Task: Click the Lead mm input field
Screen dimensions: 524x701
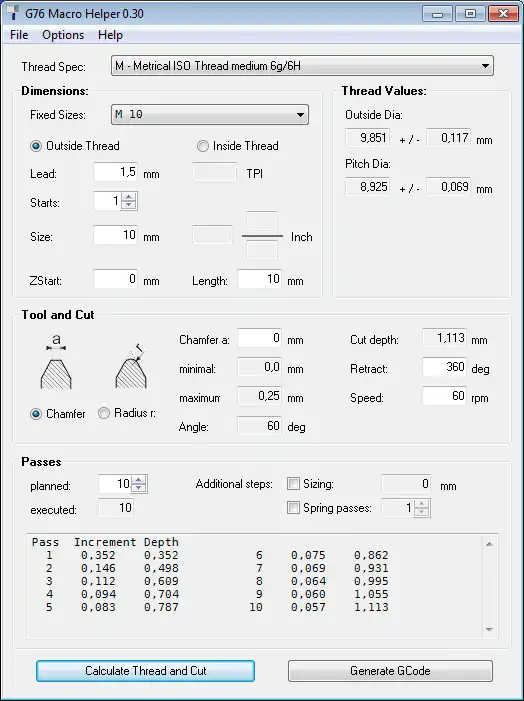Action: point(115,173)
